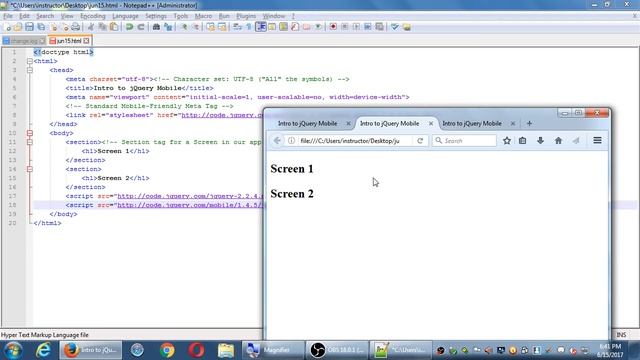Open the Language menu in Notepad++
The height and width of the screenshot is (360, 640).
[x=125, y=16]
